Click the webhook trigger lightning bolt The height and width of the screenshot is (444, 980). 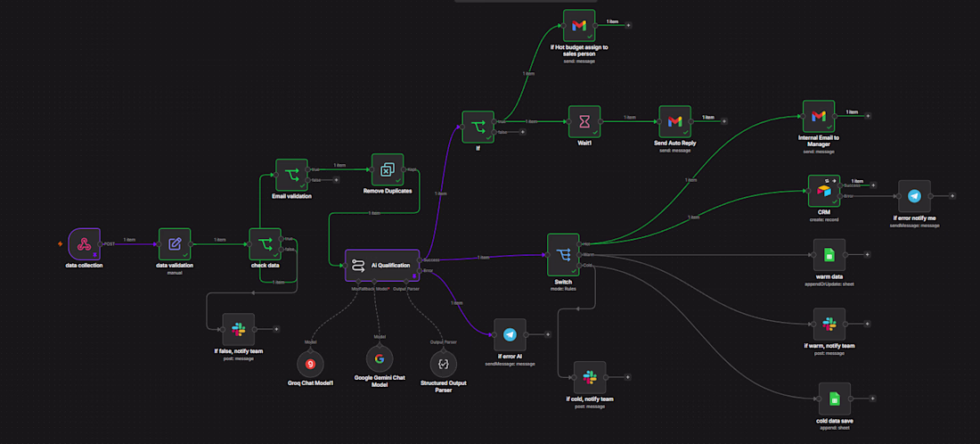pos(60,244)
